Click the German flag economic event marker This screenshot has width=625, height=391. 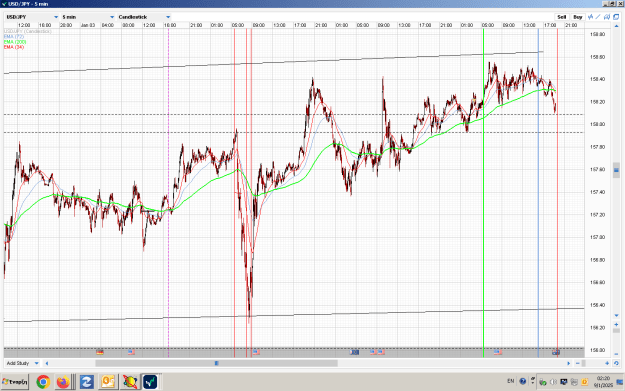(x=100, y=352)
